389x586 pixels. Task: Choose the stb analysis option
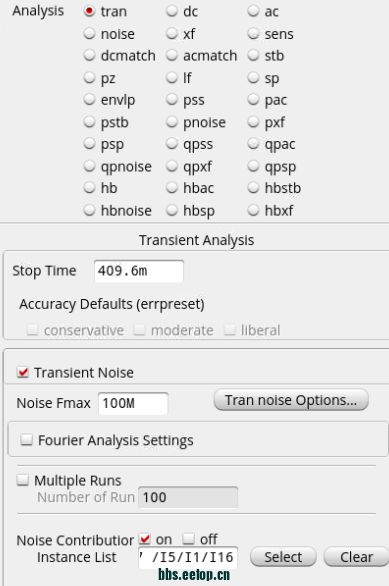(253, 56)
